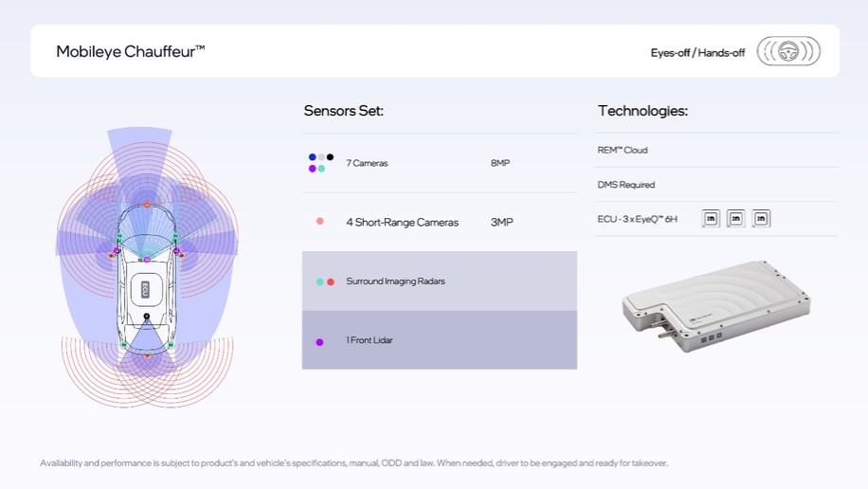868x489 pixels.
Task: Click the 7 Cameras label
Action: click(x=367, y=163)
